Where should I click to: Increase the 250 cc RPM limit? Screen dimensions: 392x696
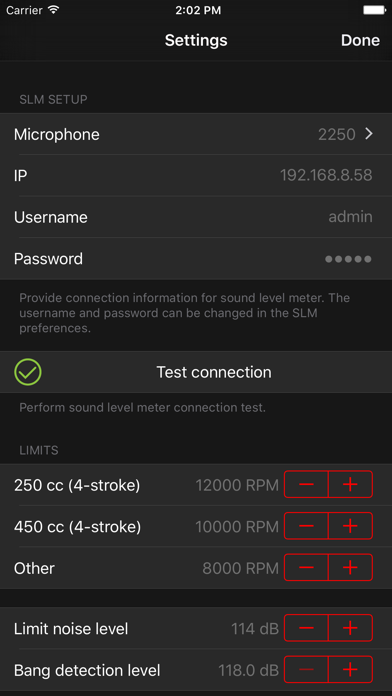pyautogui.click(x=350, y=484)
